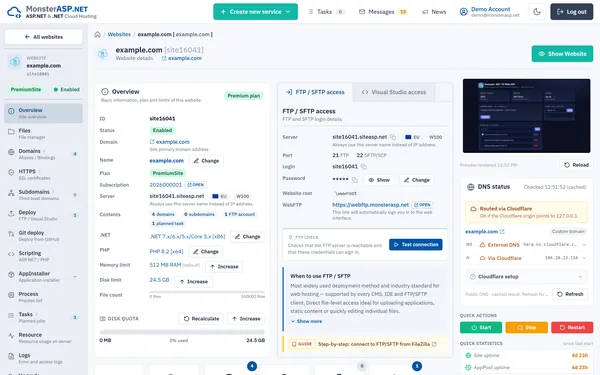Recalculate the disk quota
600x375 pixels.
point(201,319)
